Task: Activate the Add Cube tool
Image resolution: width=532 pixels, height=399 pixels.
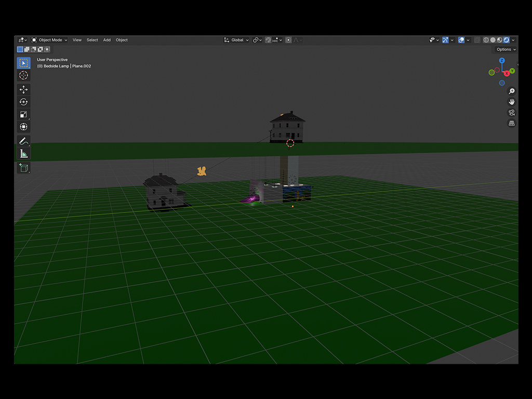Action: pyautogui.click(x=23, y=168)
